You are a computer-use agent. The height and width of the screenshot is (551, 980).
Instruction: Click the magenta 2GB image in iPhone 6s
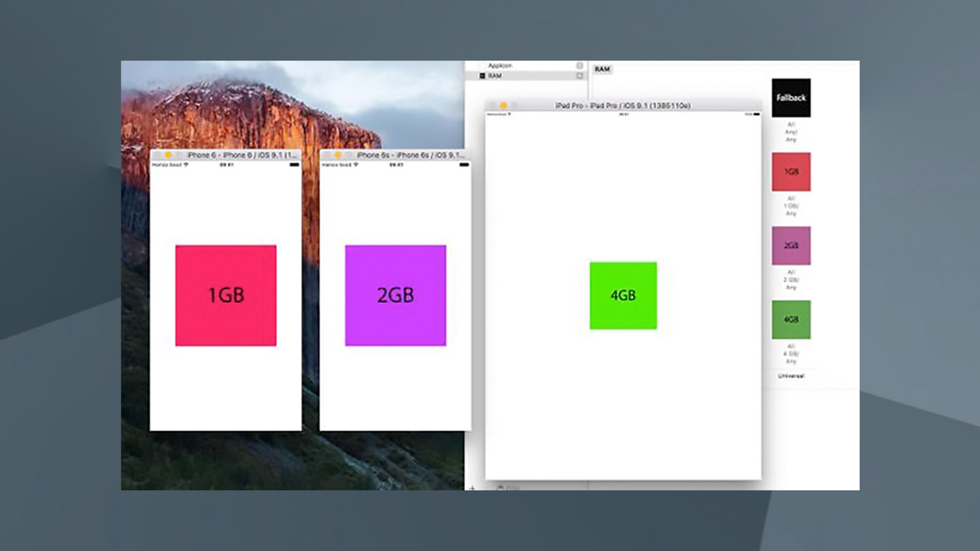click(395, 295)
